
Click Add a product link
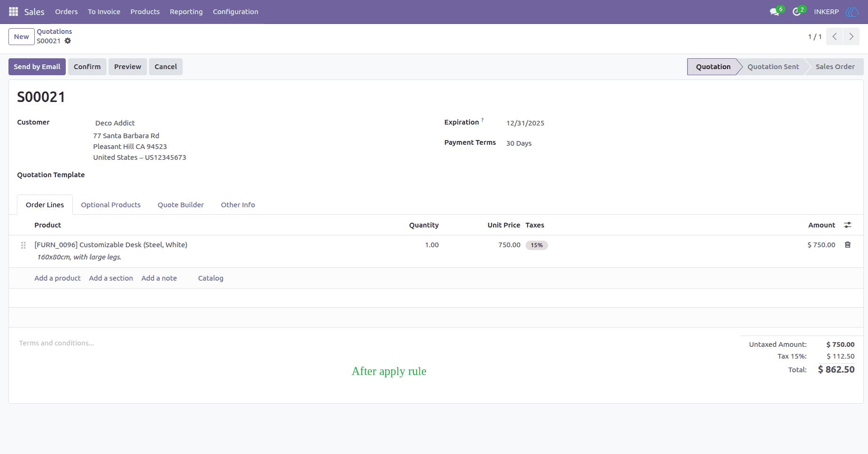coord(57,278)
